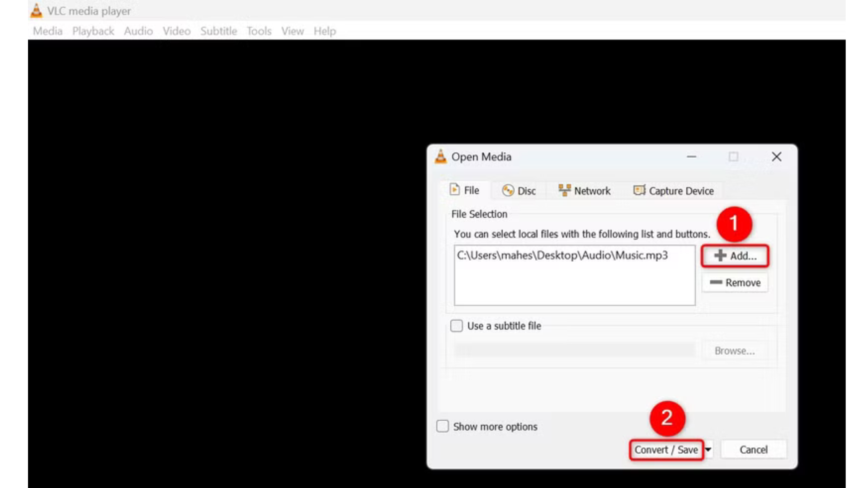Image resolution: width=868 pixels, height=488 pixels.
Task: Click the disabled Browse button
Action: pos(734,350)
